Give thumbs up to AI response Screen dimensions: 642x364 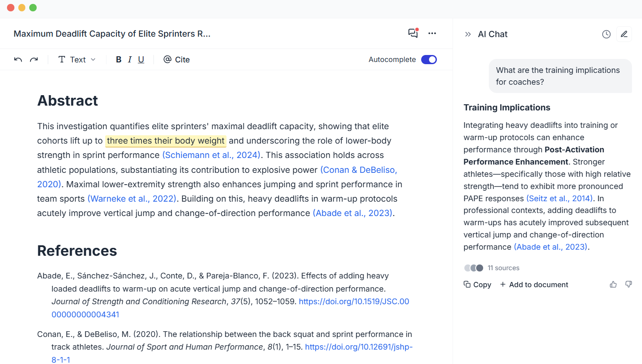(x=613, y=285)
